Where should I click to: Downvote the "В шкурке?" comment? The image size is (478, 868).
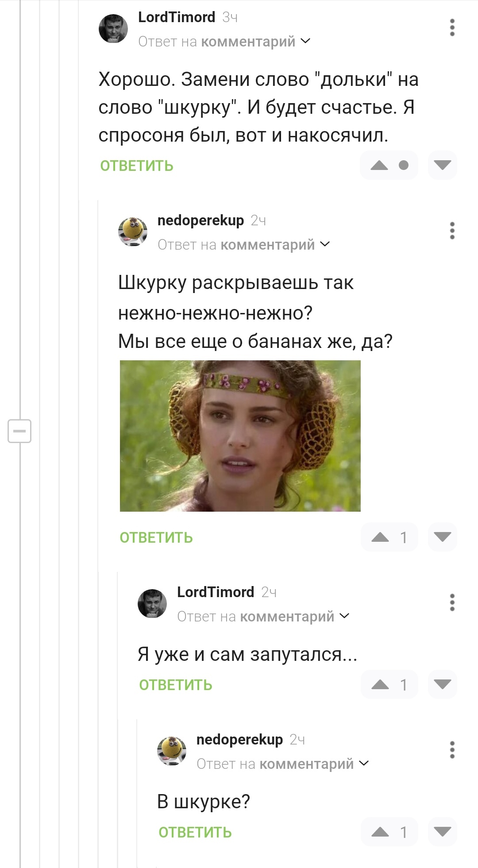442,832
